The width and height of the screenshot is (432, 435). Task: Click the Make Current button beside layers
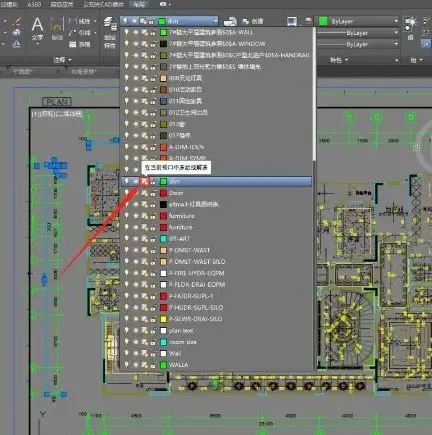point(231,21)
